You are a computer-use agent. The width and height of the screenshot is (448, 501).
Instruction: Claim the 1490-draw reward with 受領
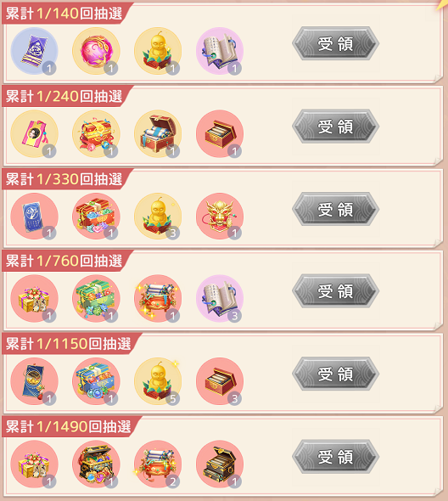(x=335, y=456)
